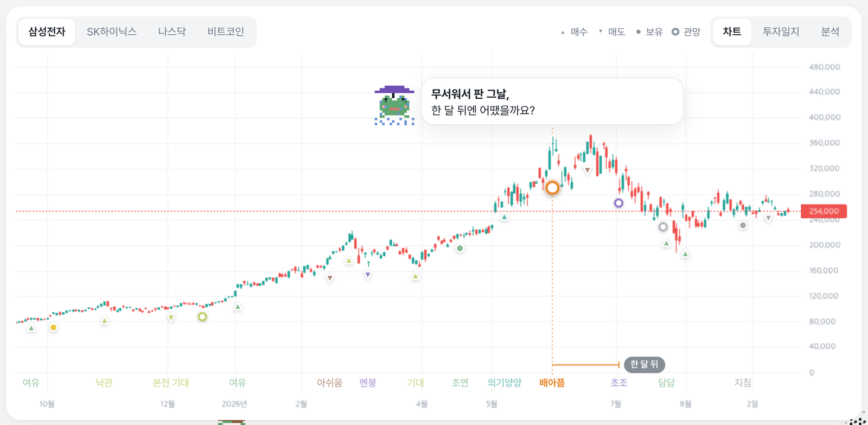Click the 낙관 mood label
This screenshot has height=425, width=868.
[104, 383]
